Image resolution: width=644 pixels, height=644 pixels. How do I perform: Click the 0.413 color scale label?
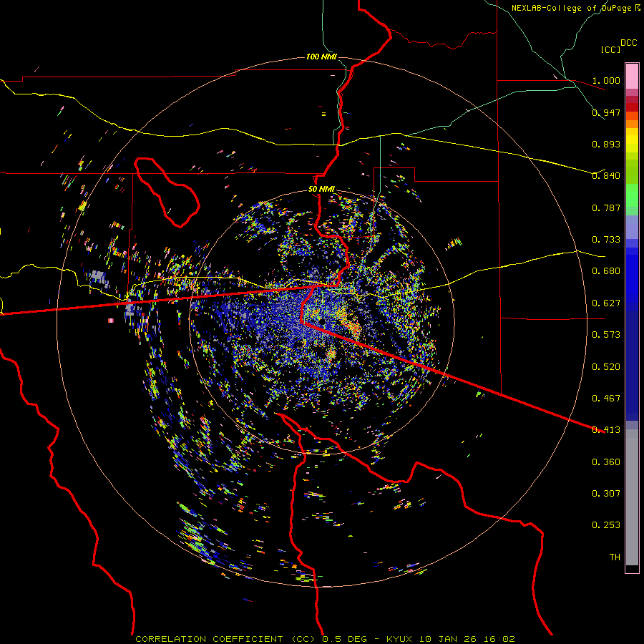(606, 430)
